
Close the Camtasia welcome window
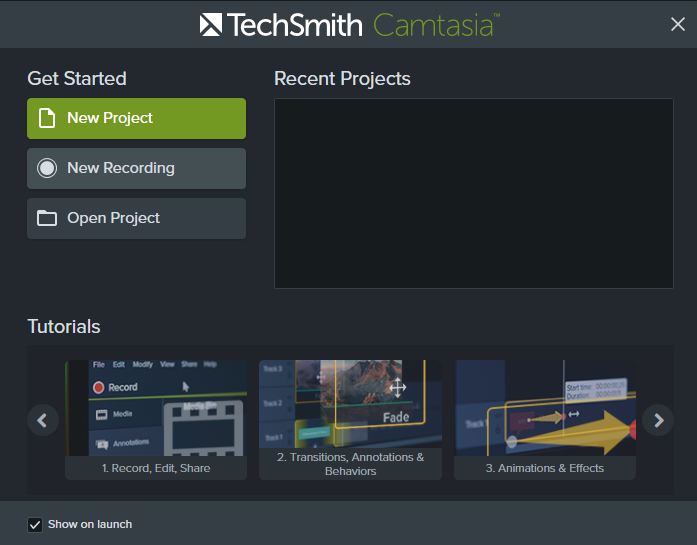click(x=677, y=24)
